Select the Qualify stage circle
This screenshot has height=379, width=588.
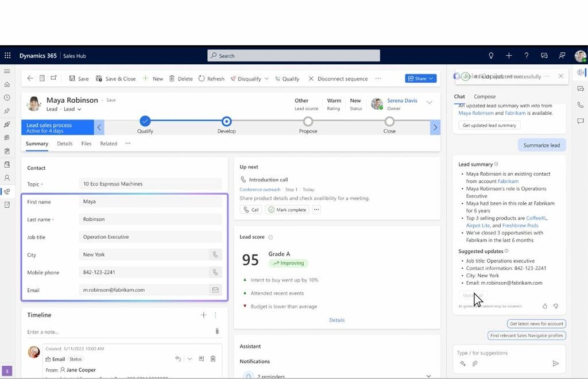145,121
